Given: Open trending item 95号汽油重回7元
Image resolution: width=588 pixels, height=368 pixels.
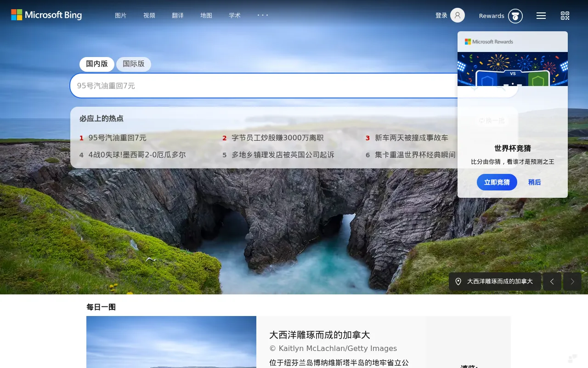Looking at the screenshot, I should pos(118,138).
